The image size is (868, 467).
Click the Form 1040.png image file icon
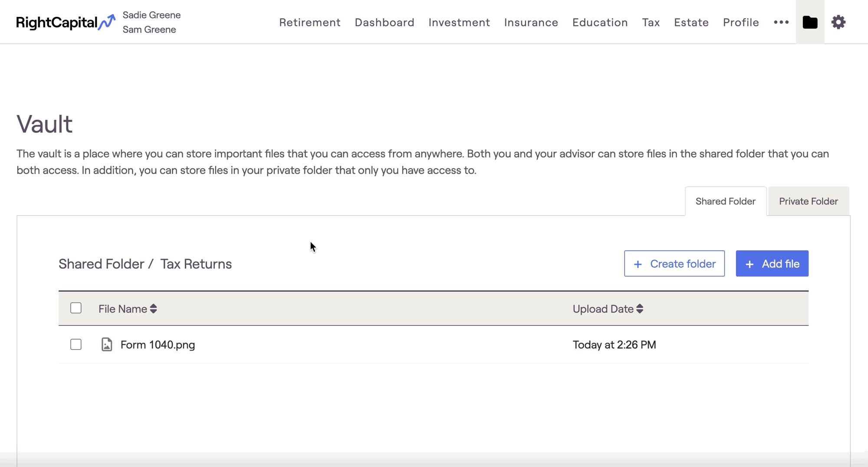click(107, 345)
